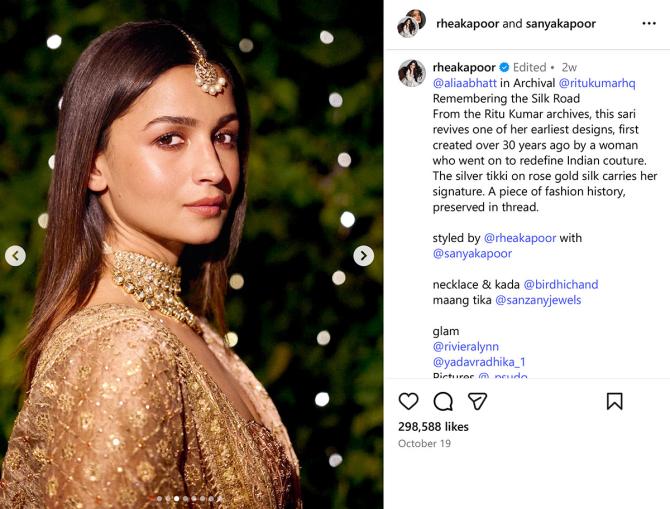
Task: Click the October 19 post date
Action: point(424,443)
